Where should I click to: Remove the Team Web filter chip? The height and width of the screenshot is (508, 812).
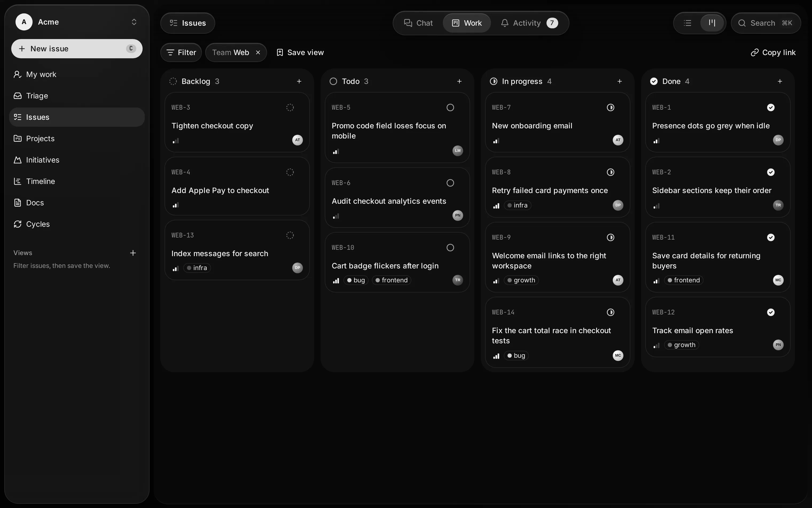(258, 52)
